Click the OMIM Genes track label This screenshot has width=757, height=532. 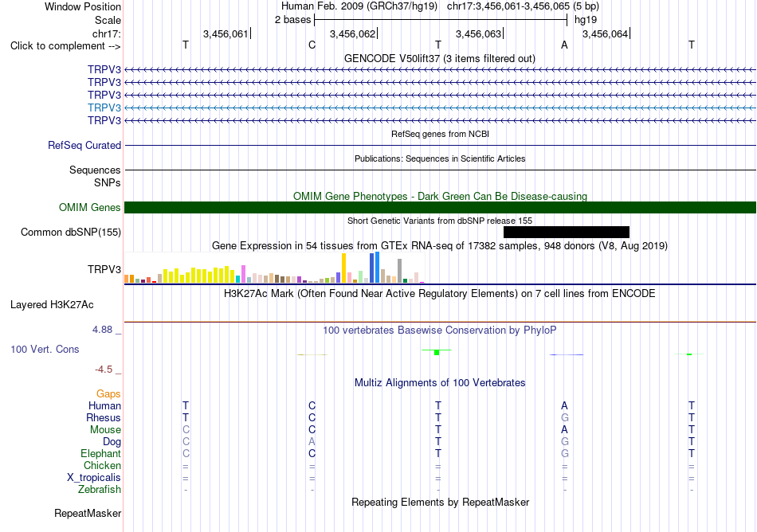tap(90, 207)
